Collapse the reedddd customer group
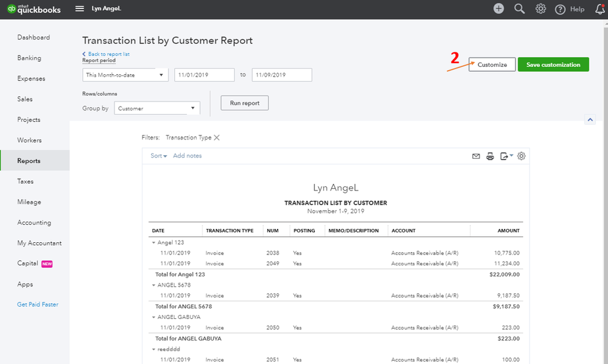The width and height of the screenshot is (608, 364). [153, 349]
